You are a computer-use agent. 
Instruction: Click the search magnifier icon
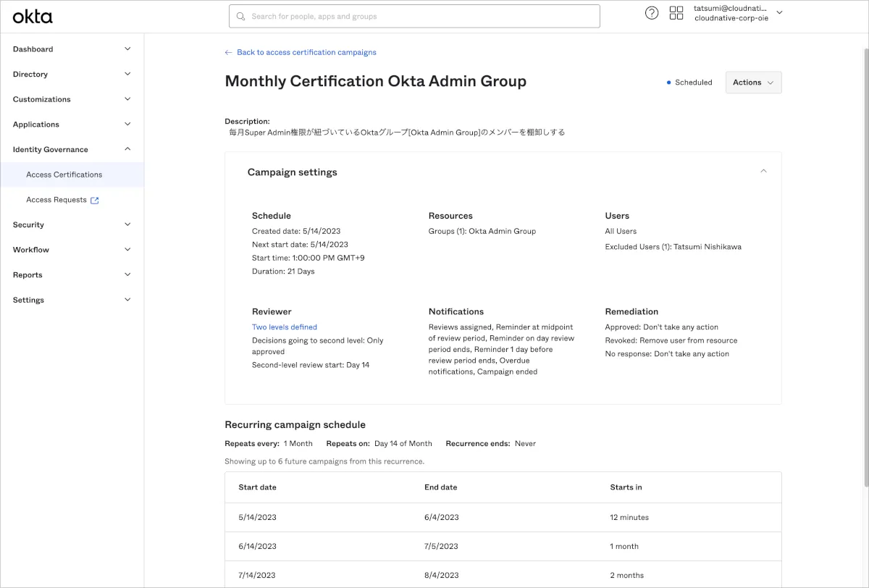241,17
